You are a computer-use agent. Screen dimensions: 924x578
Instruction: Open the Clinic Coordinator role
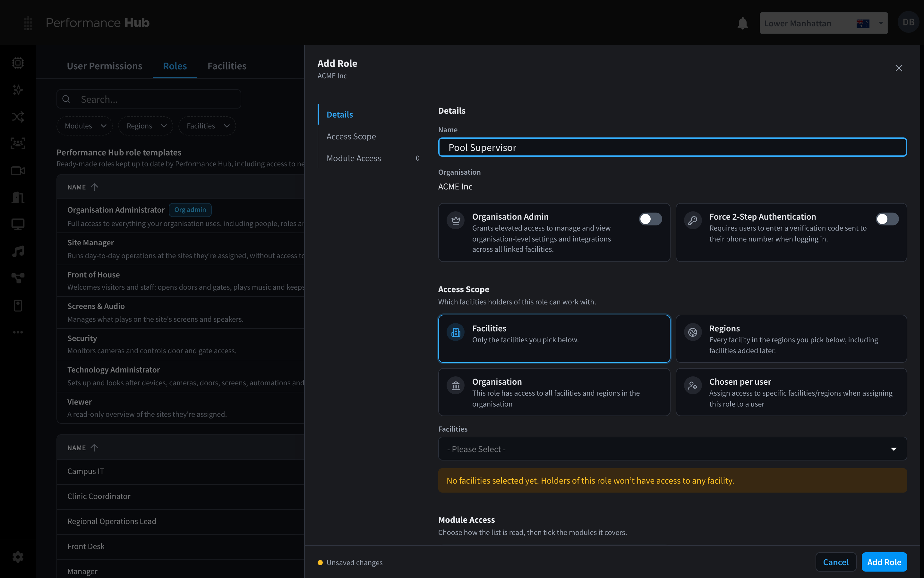[x=181, y=496]
